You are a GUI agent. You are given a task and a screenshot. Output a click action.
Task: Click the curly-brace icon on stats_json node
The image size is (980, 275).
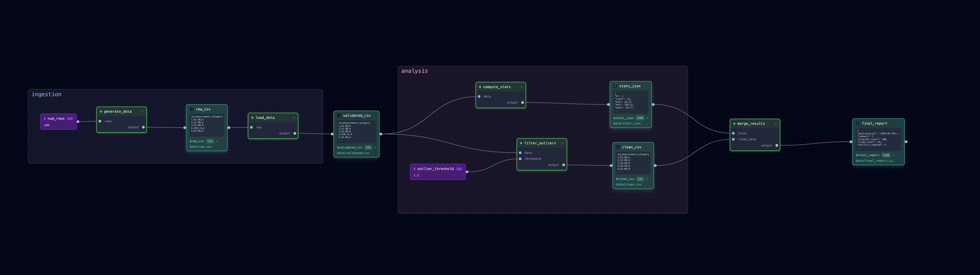615,86
